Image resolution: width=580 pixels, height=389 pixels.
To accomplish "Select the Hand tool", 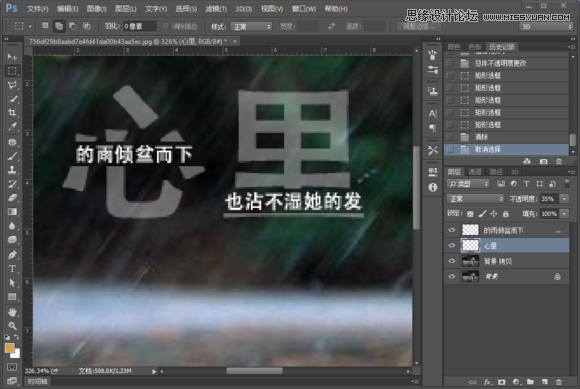I will click(12, 312).
